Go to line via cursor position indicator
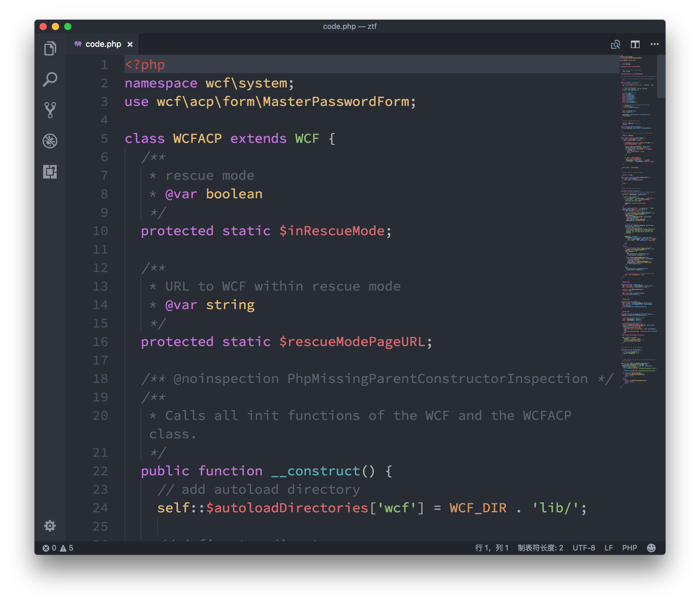Image resolution: width=700 pixels, height=604 pixels. point(491,548)
